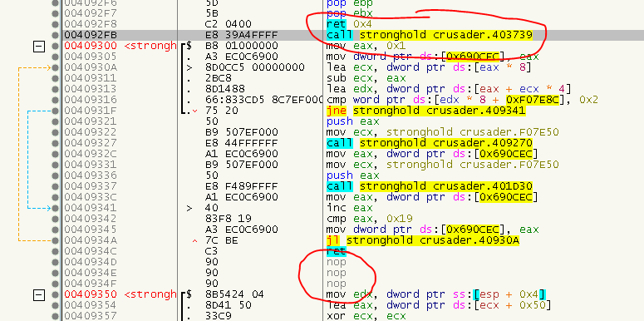This screenshot has height=321, width=644.
Task: Select bytes E8 F489FFFF in opcode column
Action: 242,186
